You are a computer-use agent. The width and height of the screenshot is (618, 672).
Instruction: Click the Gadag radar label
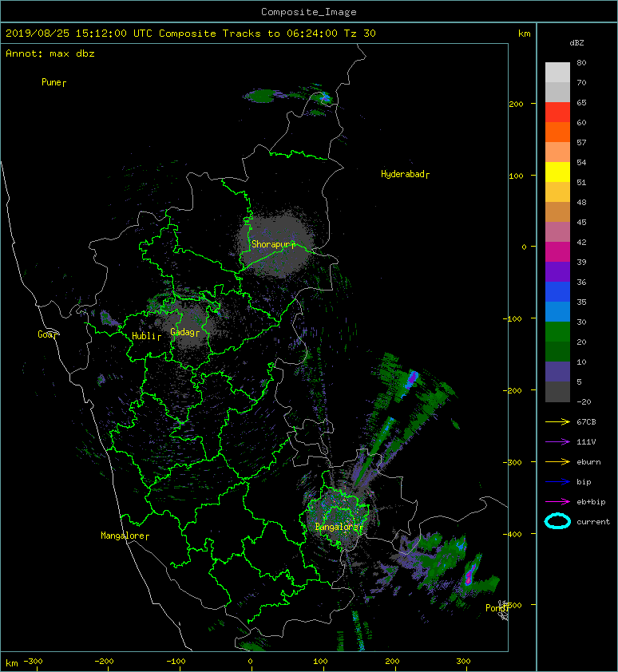[x=183, y=332]
